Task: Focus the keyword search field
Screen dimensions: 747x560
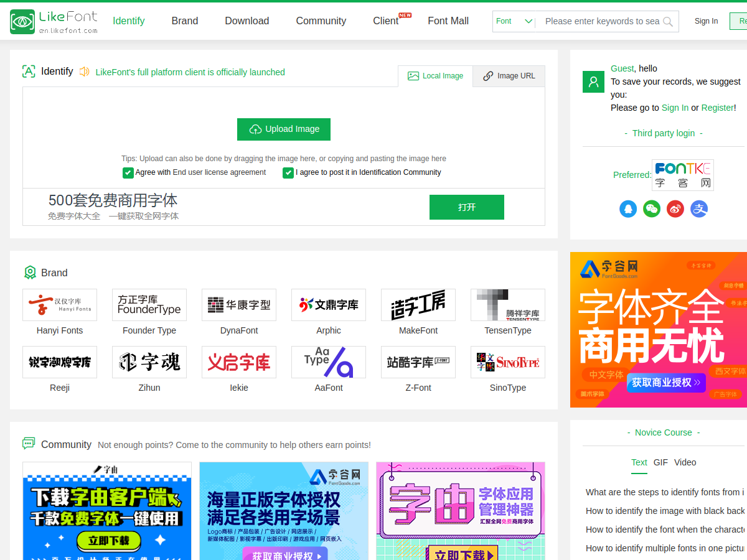Action: point(602,21)
